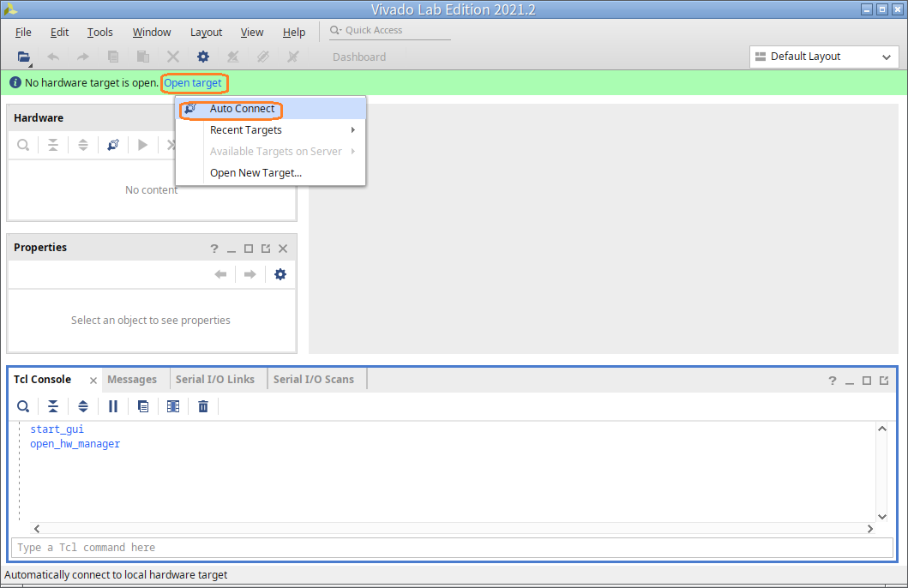Switch to the Messages tab
Viewport: 908px width, 588px height.
tap(132, 380)
